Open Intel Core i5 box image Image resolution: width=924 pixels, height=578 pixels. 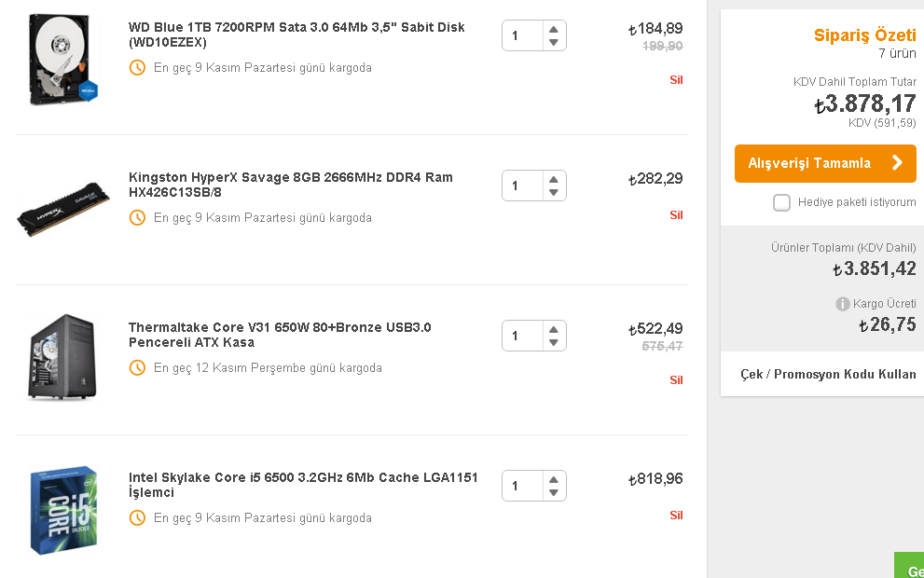pyautogui.click(x=63, y=509)
